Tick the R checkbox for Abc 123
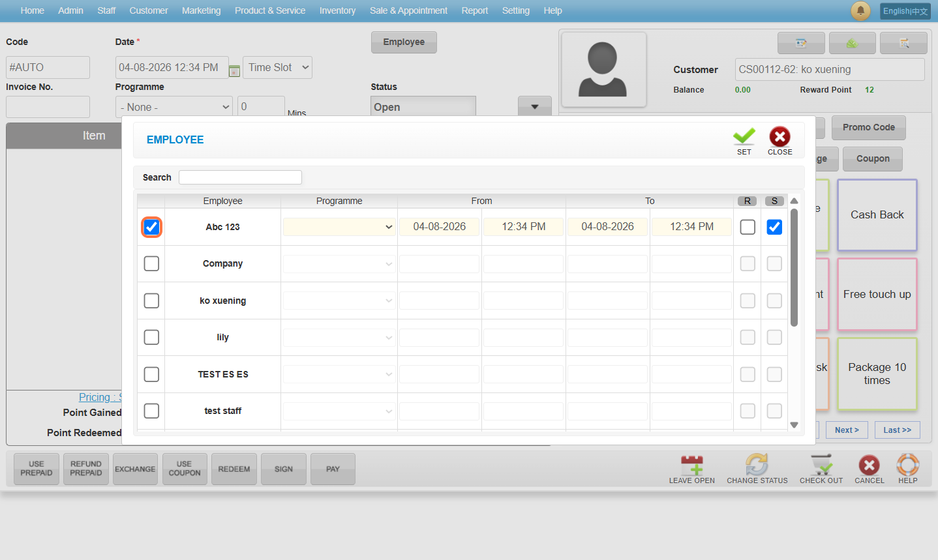938x560 pixels. point(748,227)
